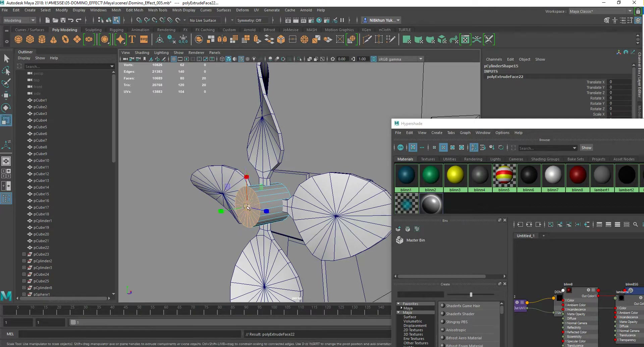Select Stingray PBS in Create list

457,322
